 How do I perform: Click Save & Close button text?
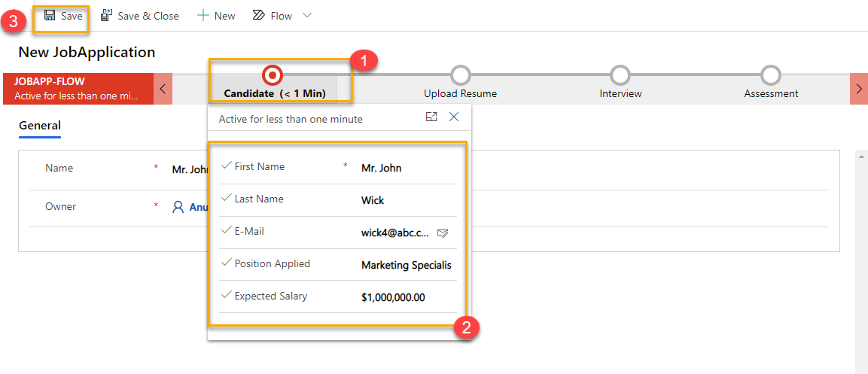[148, 16]
